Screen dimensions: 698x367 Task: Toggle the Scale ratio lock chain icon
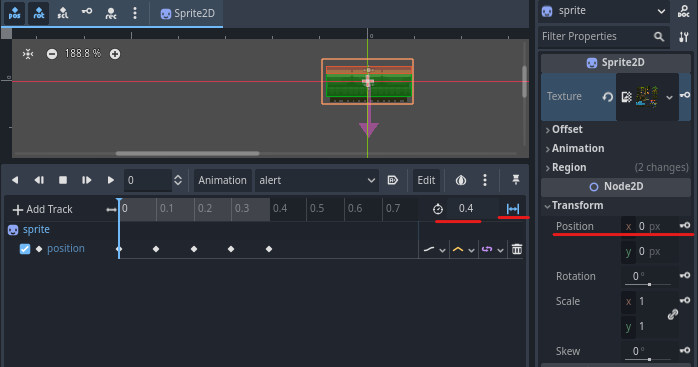673,314
